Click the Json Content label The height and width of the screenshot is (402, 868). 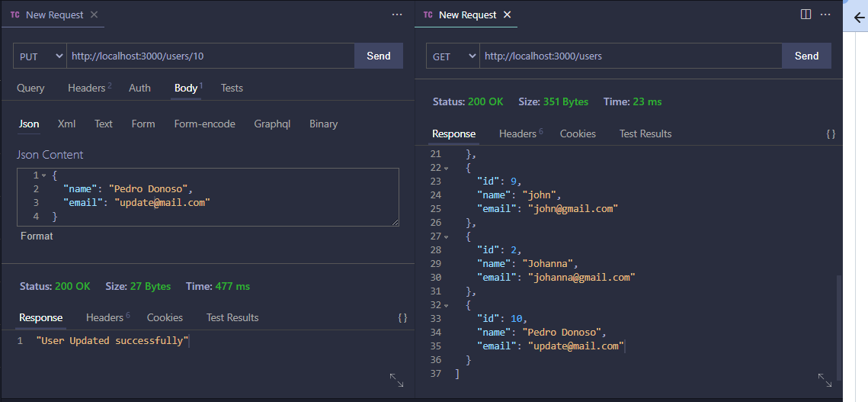[x=50, y=155]
